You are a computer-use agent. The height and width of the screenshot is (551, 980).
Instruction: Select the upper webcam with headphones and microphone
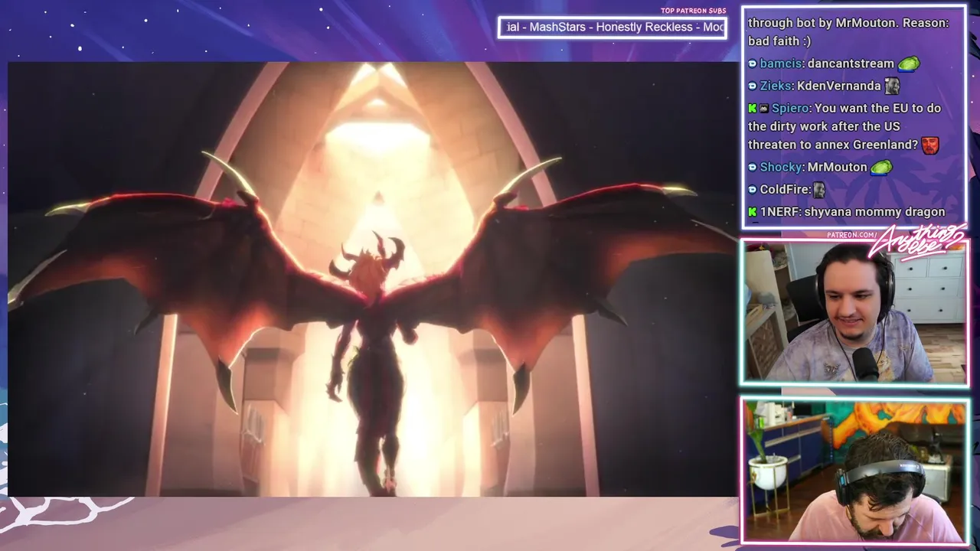(x=854, y=313)
